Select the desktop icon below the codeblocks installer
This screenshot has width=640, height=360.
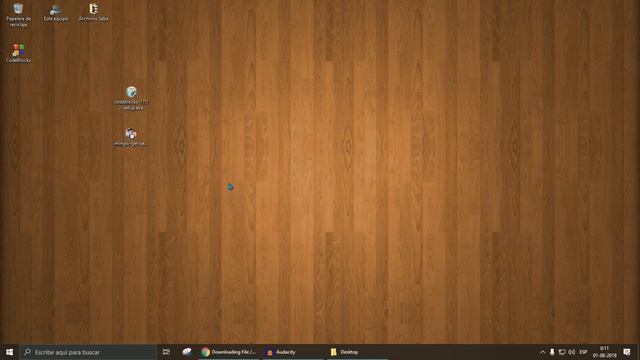click(131, 137)
